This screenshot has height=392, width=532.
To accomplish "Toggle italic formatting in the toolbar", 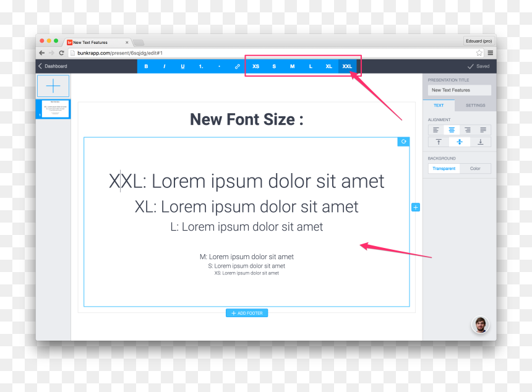I will point(165,66).
